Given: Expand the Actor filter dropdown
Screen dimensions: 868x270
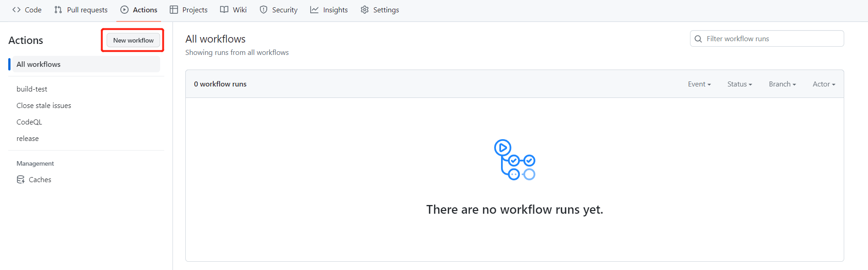Looking at the screenshot, I should point(824,84).
